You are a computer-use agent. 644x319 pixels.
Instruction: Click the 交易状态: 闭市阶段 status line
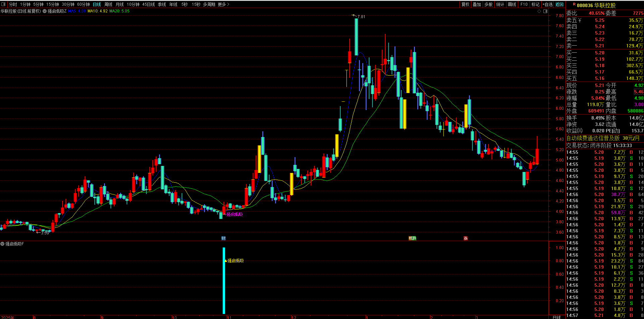click(599, 145)
